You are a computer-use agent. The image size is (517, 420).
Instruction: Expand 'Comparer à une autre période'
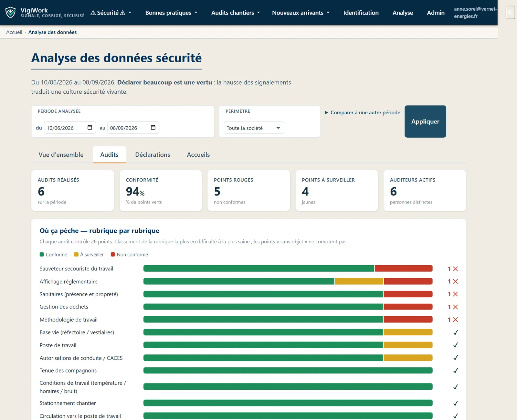(363, 112)
